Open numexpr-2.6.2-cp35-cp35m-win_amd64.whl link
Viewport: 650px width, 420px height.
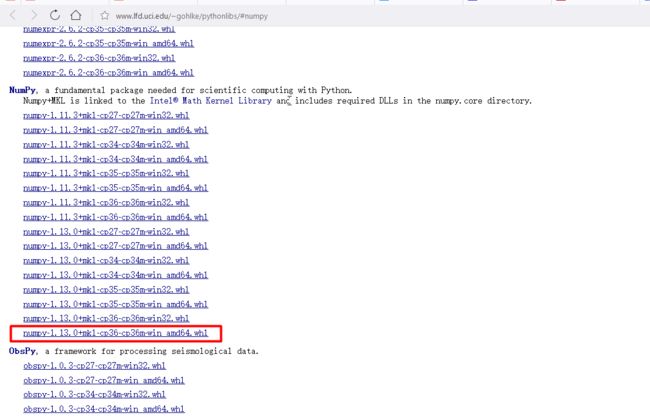tap(109, 44)
